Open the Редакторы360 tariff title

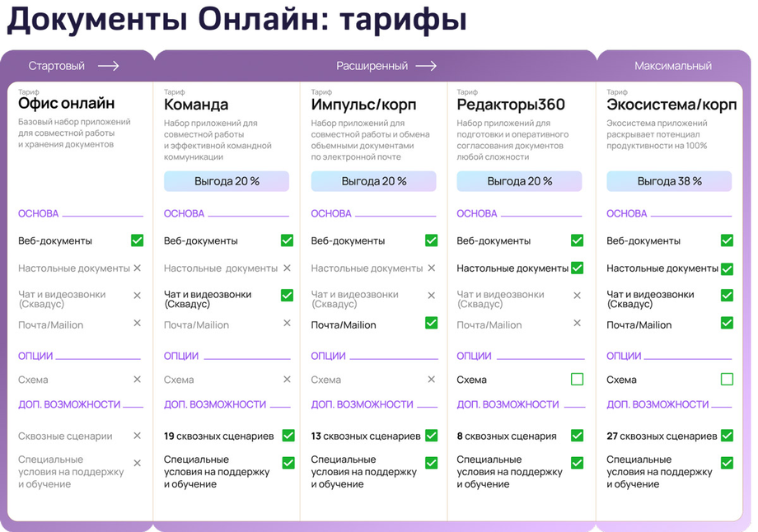click(511, 105)
